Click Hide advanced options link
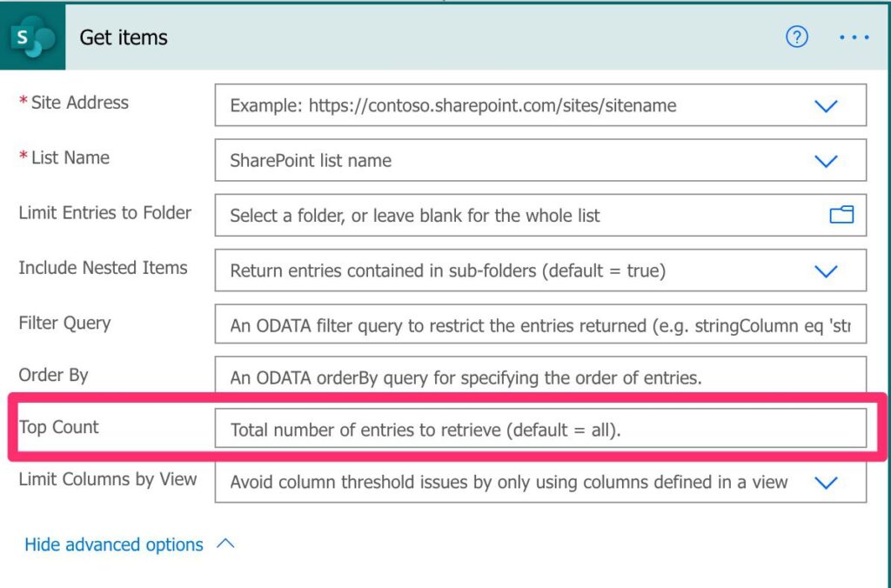Image resolution: width=891 pixels, height=588 pixels. tap(114, 545)
